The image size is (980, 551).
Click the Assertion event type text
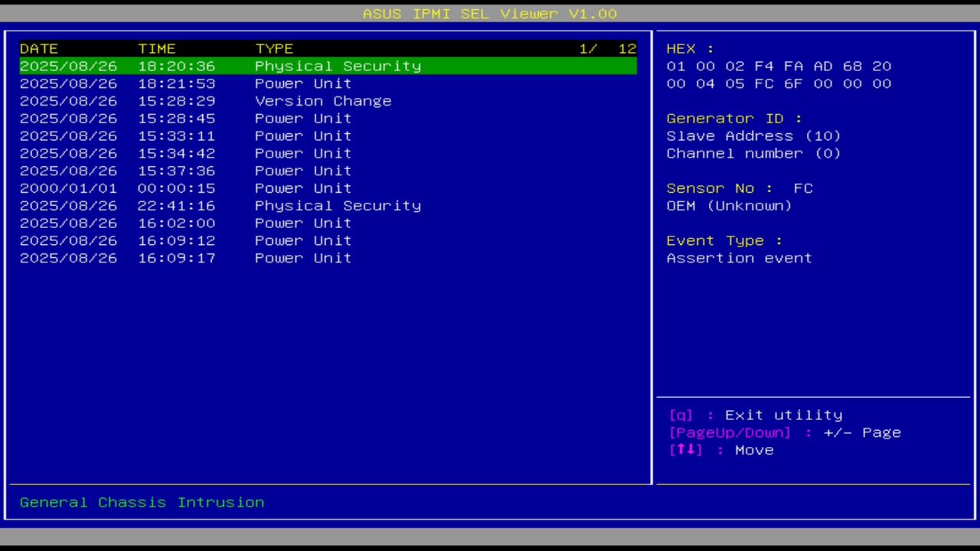[x=738, y=258]
